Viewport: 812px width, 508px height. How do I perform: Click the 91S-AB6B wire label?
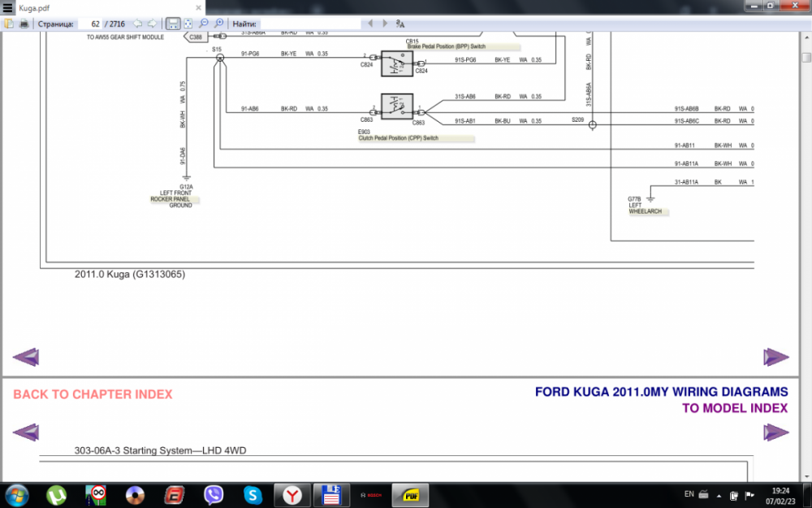click(686, 110)
